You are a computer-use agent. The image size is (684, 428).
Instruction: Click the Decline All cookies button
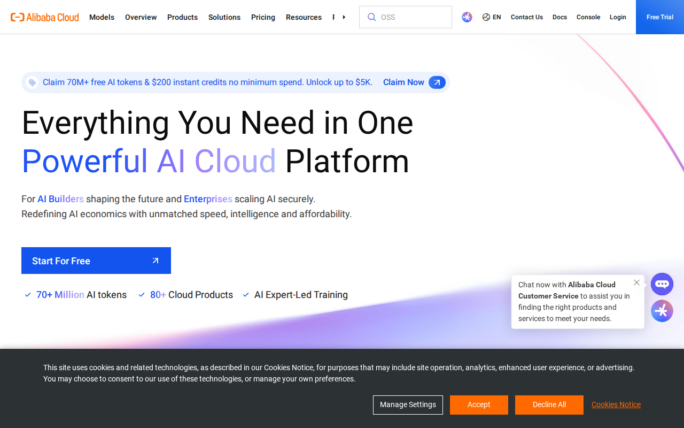coord(548,405)
